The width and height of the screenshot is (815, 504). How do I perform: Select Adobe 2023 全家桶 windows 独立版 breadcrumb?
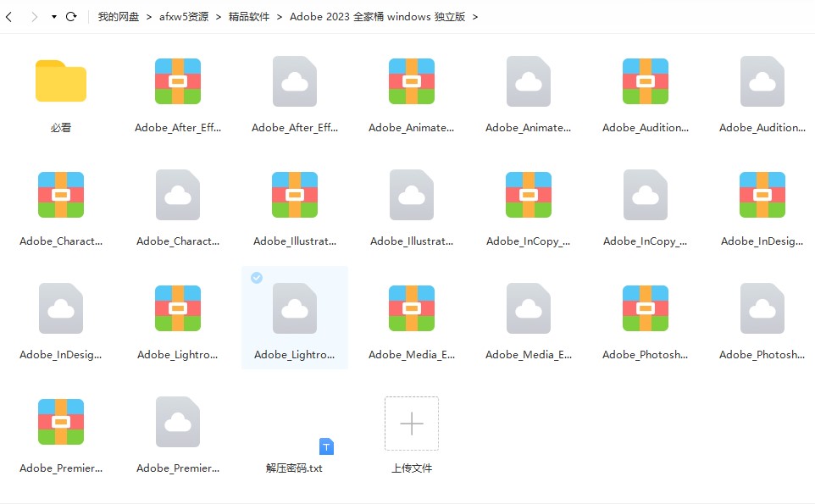(x=377, y=17)
